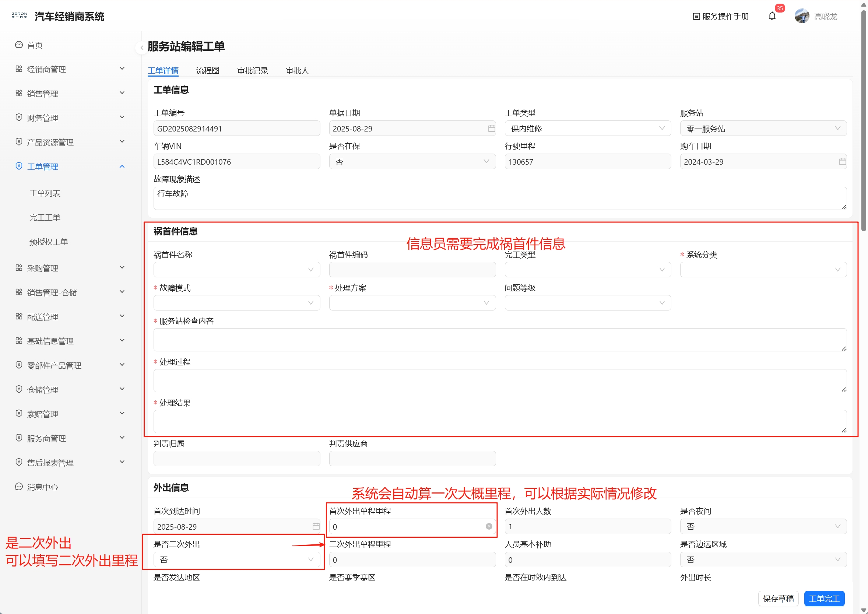
Task: Click the 索赔管理 shield icon
Action: tap(19, 413)
